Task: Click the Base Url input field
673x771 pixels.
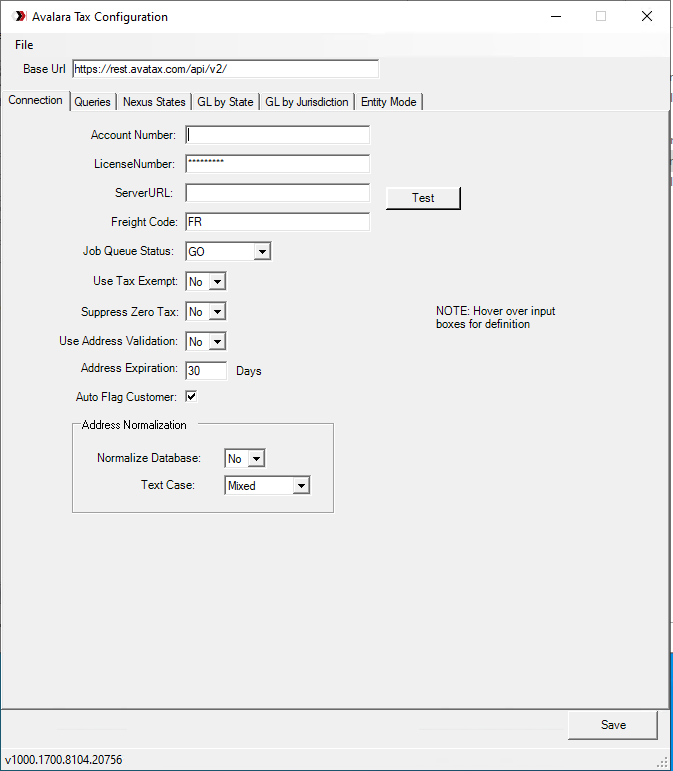Action: pyautogui.click(x=226, y=69)
